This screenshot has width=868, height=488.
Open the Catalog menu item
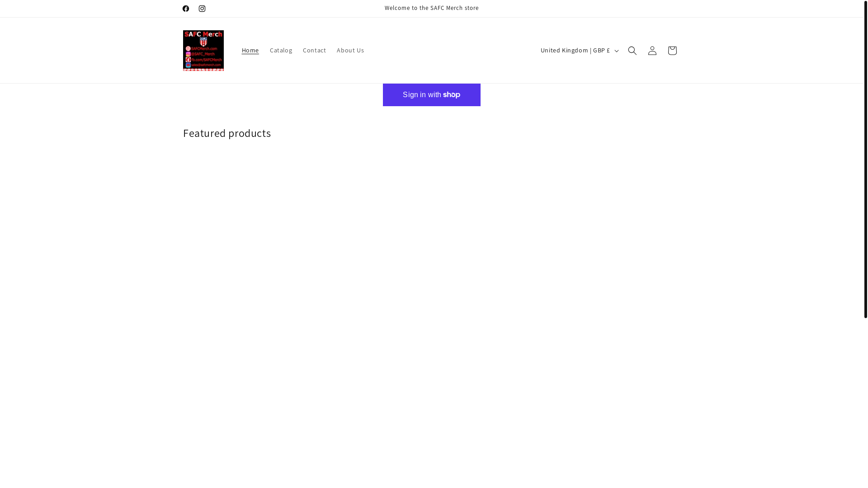coord(281,50)
